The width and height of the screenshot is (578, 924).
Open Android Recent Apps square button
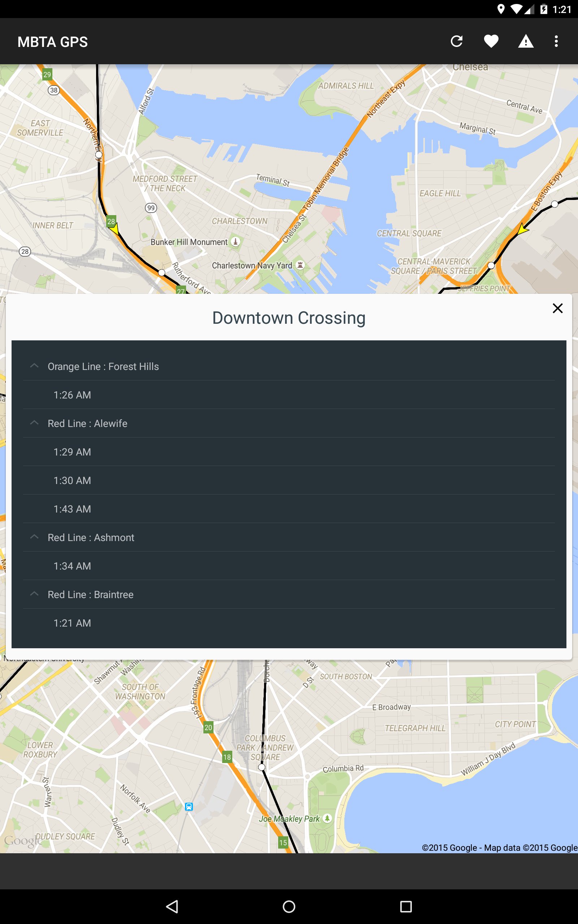406,906
